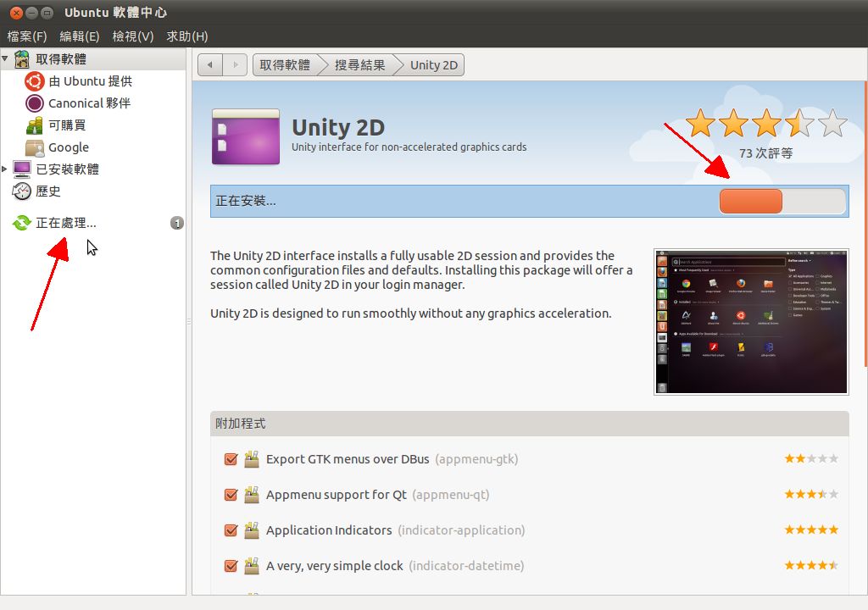Click the (indicator-datetime) package name text
868x610 pixels.
[466, 566]
